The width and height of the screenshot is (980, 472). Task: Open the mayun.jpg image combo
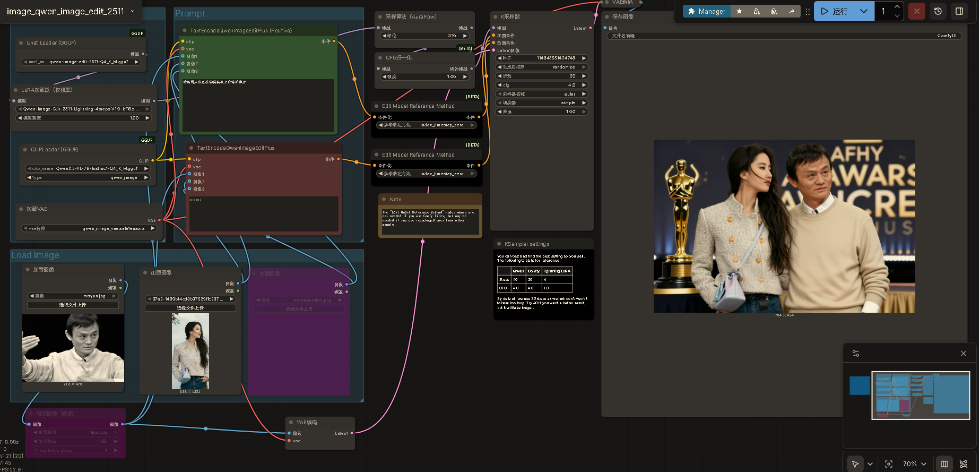(x=73, y=296)
